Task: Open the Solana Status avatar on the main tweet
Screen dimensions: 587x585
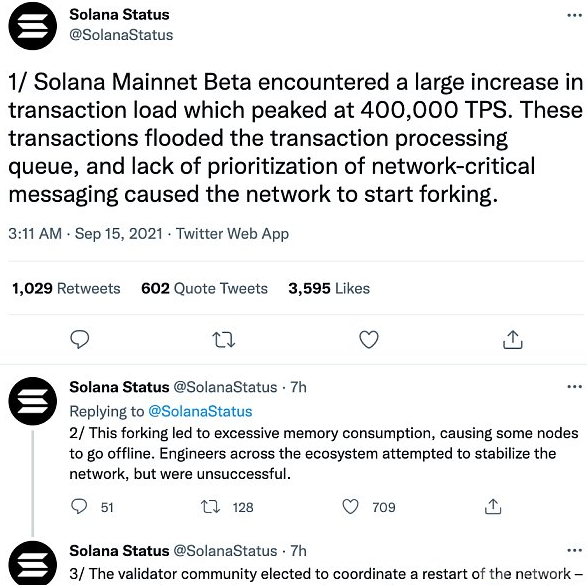Action: click(33, 25)
